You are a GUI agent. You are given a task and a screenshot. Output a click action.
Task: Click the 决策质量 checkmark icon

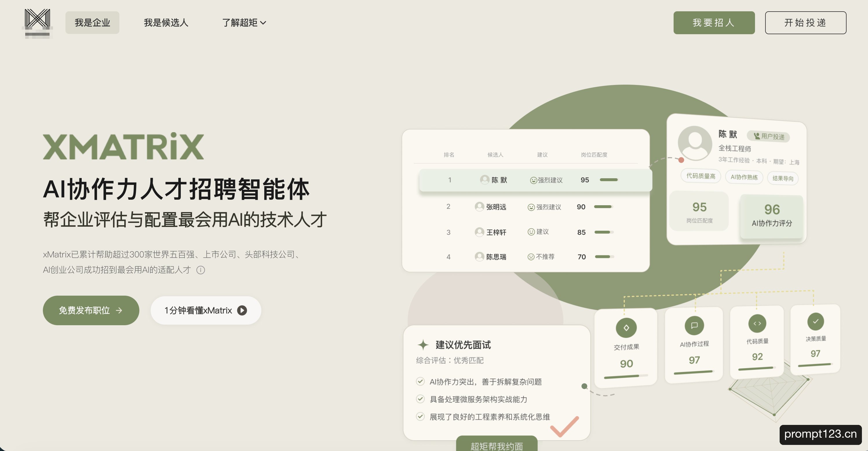[816, 321]
